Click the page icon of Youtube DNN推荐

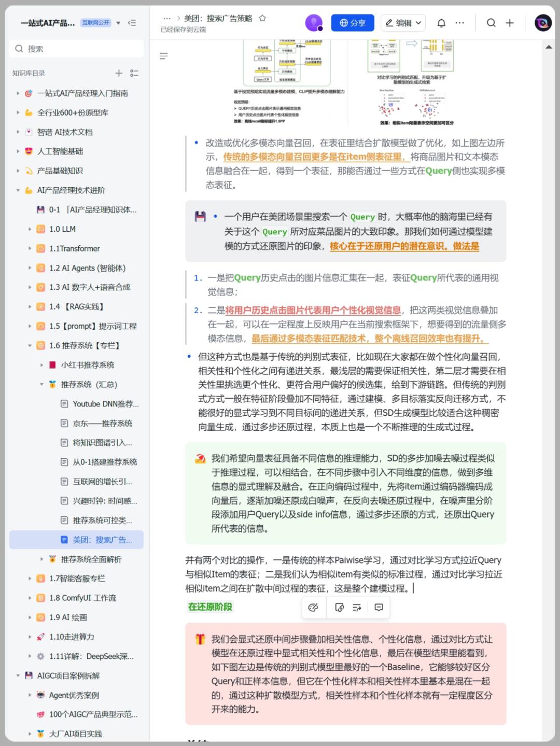[x=64, y=404]
